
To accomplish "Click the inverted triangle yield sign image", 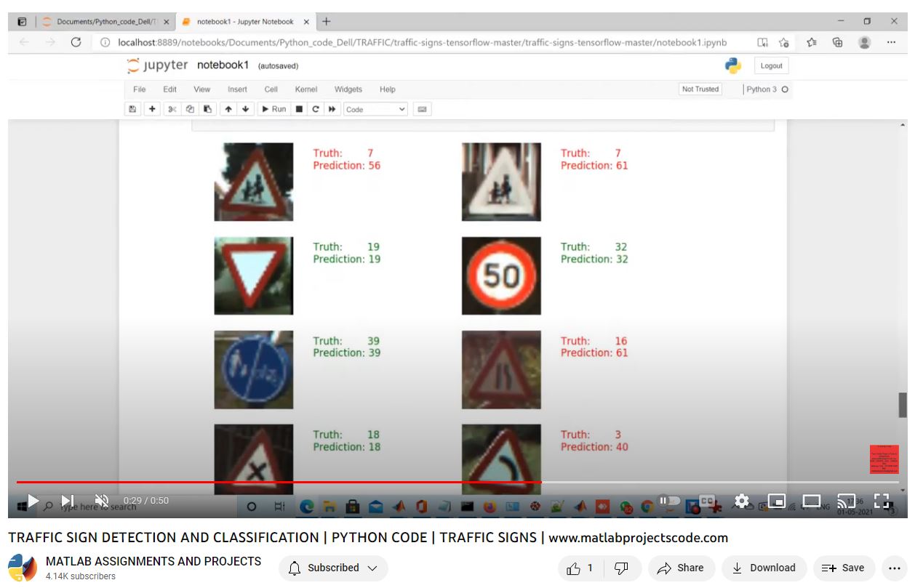I will (254, 275).
